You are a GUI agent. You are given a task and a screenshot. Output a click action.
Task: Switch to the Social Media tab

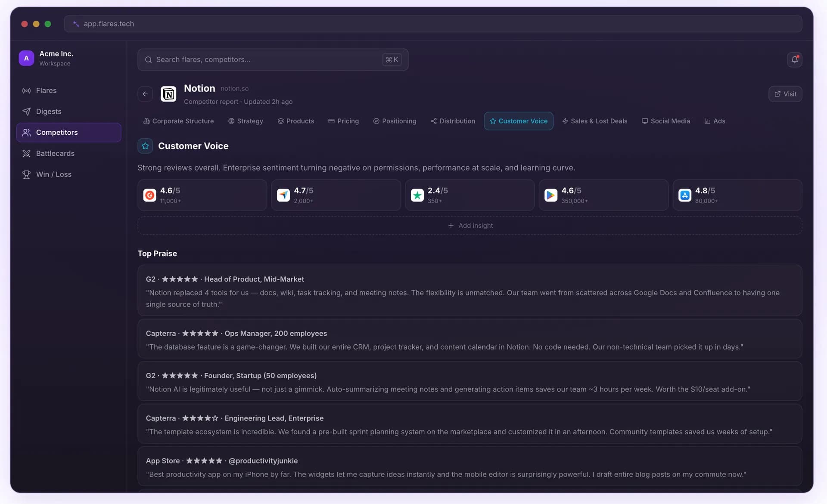665,121
